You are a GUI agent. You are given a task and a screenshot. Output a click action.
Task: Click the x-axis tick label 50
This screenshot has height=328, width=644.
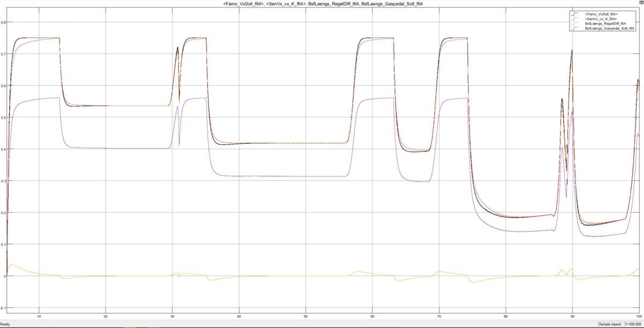[x=305, y=317]
